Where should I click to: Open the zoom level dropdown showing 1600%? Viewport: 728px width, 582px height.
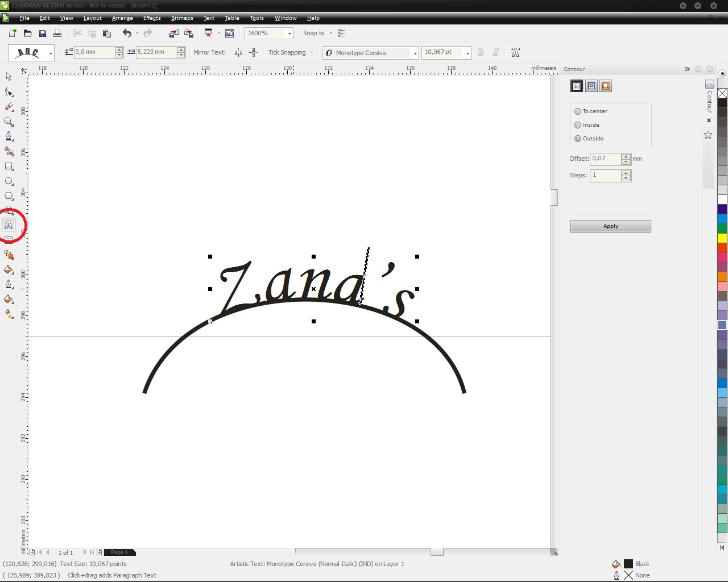click(288, 33)
